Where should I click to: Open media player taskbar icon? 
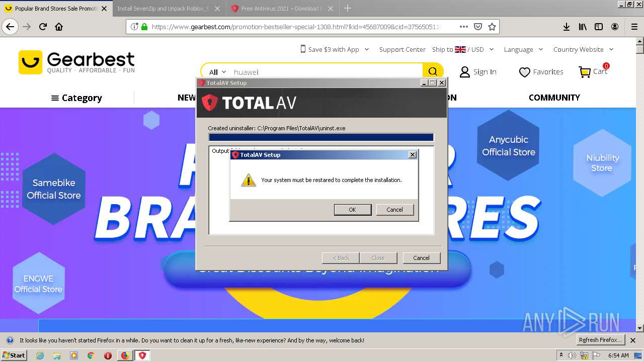pyautogui.click(x=74, y=355)
